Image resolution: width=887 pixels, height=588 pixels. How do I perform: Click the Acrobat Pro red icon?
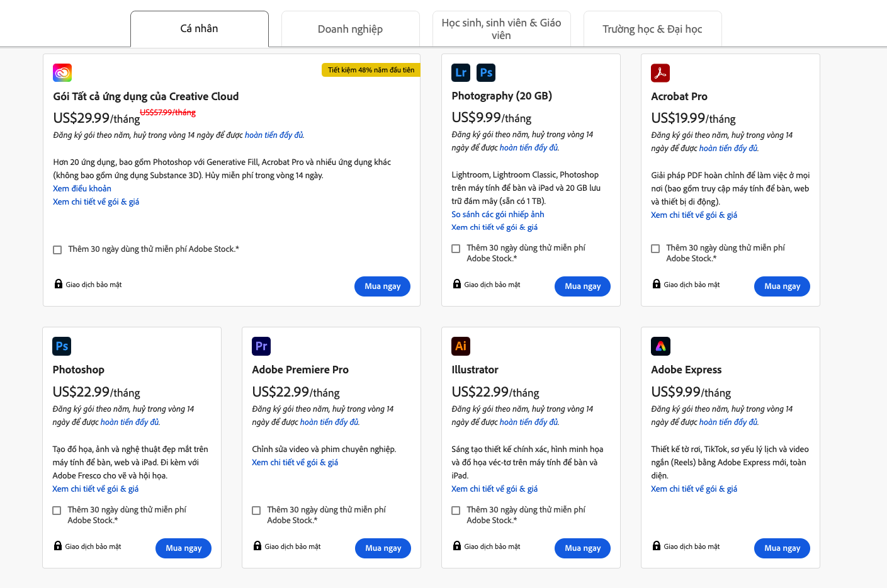tap(660, 73)
